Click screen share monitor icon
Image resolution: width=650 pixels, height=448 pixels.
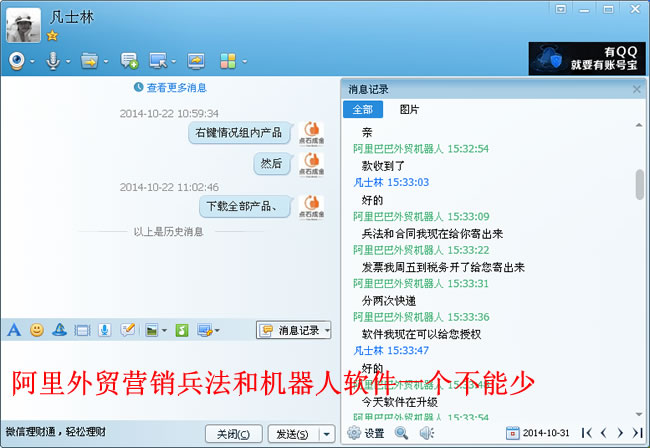point(196,61)
